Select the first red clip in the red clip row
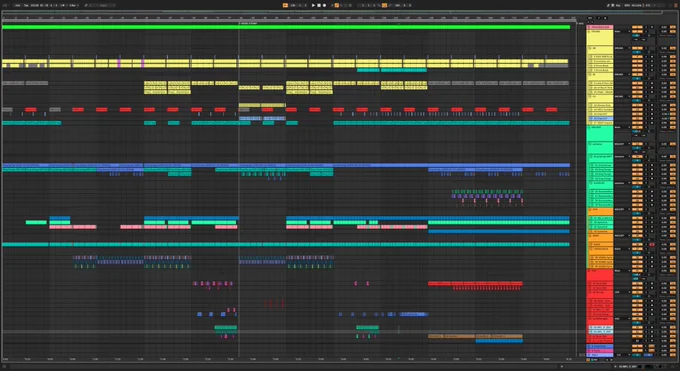This screenshot has height=371, width=680. (30, 109)
